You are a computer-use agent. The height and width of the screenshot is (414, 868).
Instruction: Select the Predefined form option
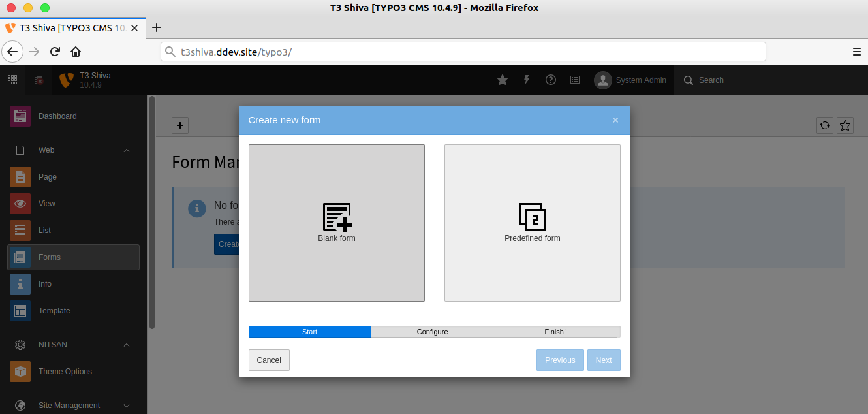(x=532, y=223)
